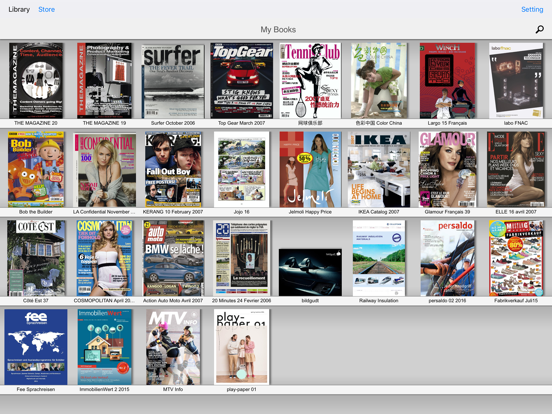The image size is (552, 414).
Task: Open the Tennis Club magazine cover
Action: click(x=310, y=81)
